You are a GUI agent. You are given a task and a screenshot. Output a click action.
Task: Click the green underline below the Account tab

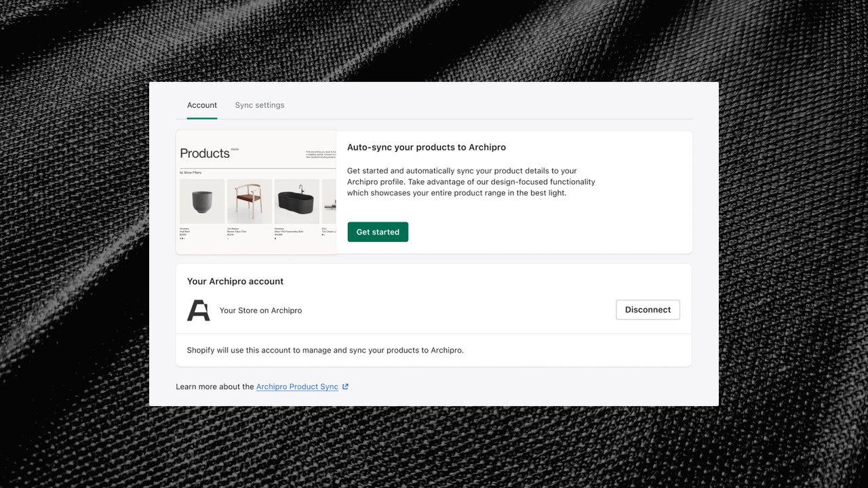point(201,117)
